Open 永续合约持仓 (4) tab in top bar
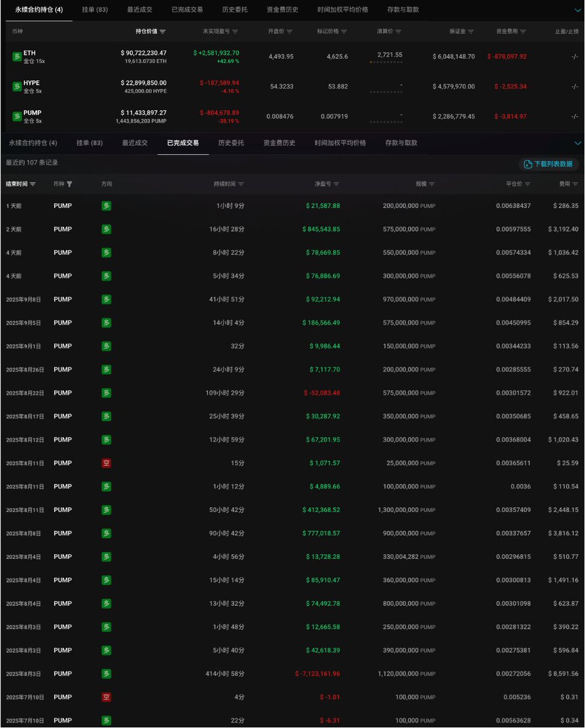Image resolution: width=585 pixels, height=728 pixels. tap(39, 10)
